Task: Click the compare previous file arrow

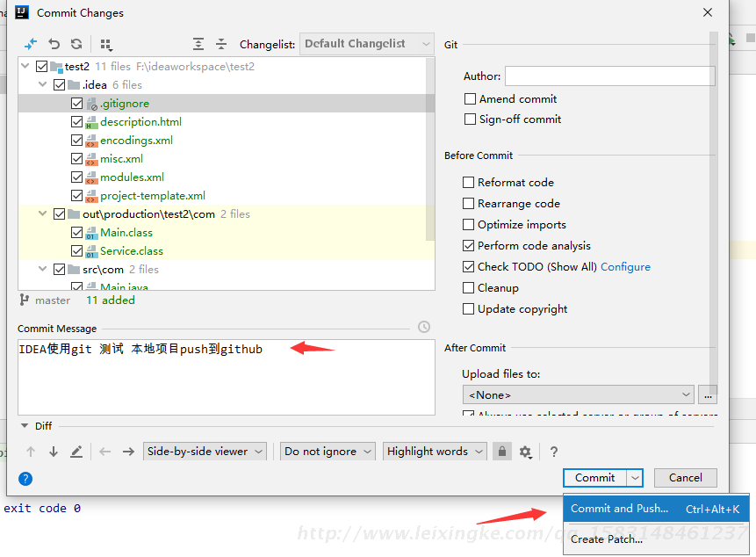Action: tap(104, 452)
